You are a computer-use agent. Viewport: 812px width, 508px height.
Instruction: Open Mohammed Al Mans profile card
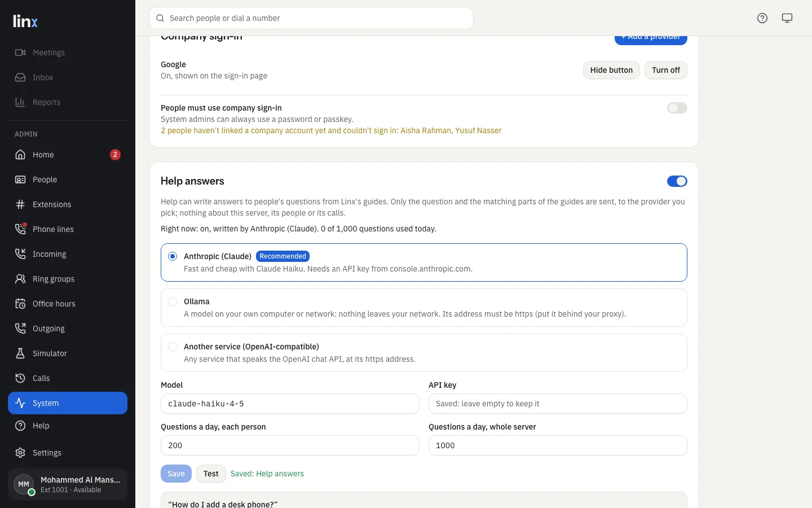click(68, 484)
